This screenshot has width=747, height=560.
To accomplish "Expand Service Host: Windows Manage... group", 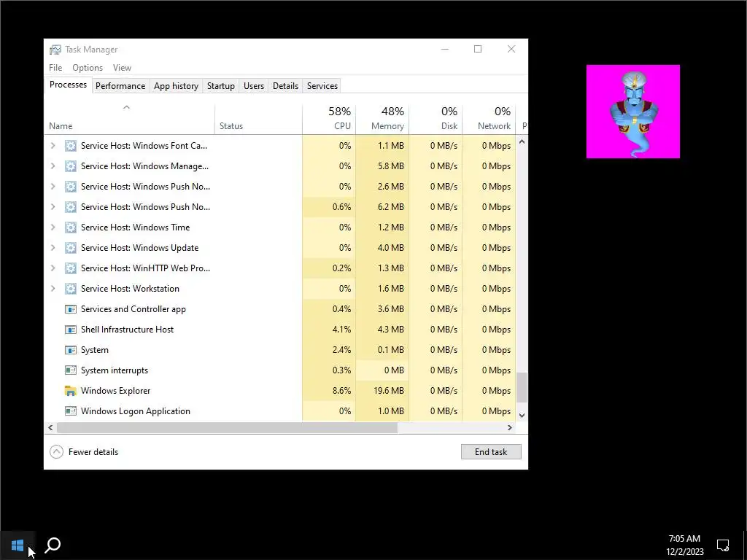I will pyautogui.click(x=53, y=166).
